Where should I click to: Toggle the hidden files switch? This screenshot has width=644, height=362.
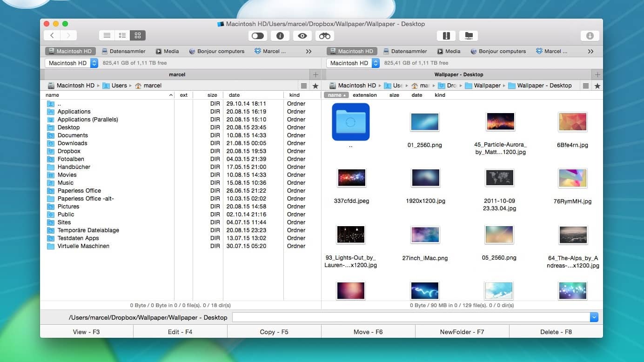click(x=257, y=36)
